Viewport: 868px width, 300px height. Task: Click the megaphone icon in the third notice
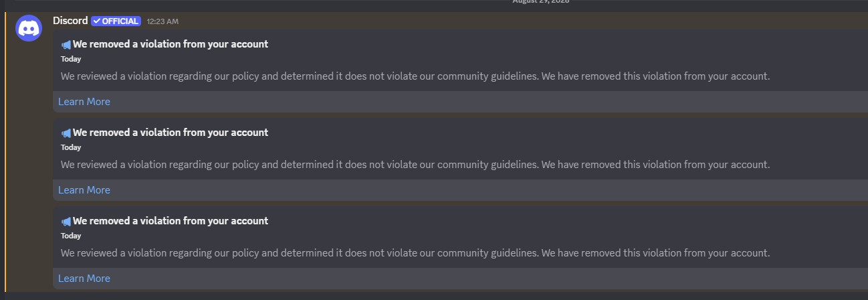tap(66, 222)
